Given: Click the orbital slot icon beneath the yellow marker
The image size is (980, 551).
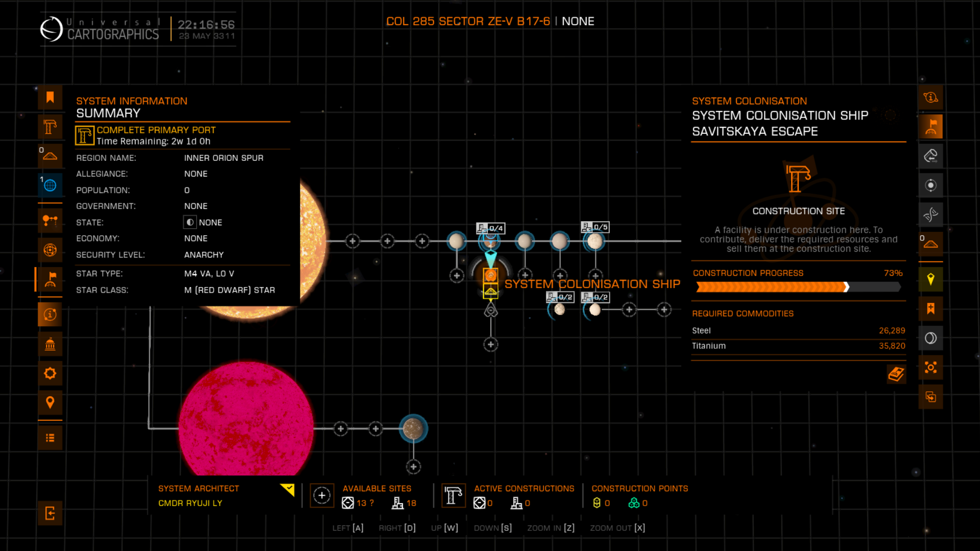Looking at the screenshot, I should pos(490,310).
